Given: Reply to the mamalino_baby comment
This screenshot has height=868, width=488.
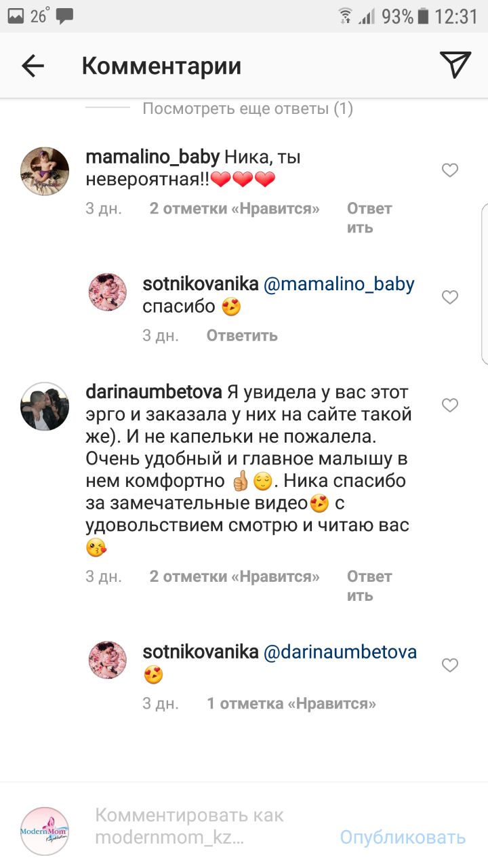Looking at the screenshot, I should [369, 218].
